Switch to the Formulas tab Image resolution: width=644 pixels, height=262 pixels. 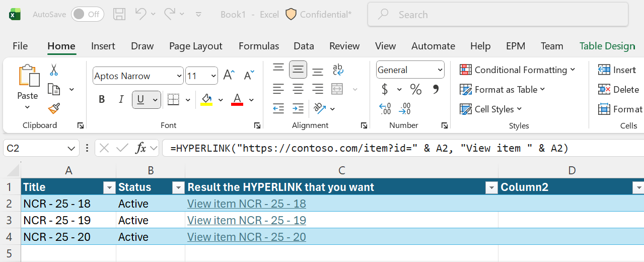coord(259,46)
